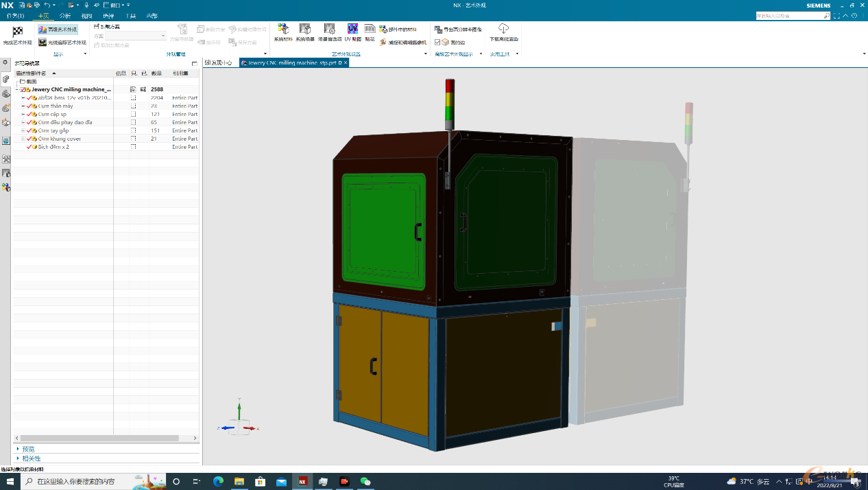868x490 pixels.
Task: Expand the Cụm thân máy tree node
Action: (23, 106)
